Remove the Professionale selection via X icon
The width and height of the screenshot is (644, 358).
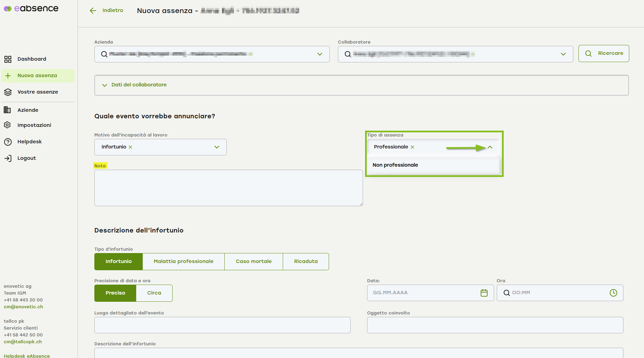[412, 147]
